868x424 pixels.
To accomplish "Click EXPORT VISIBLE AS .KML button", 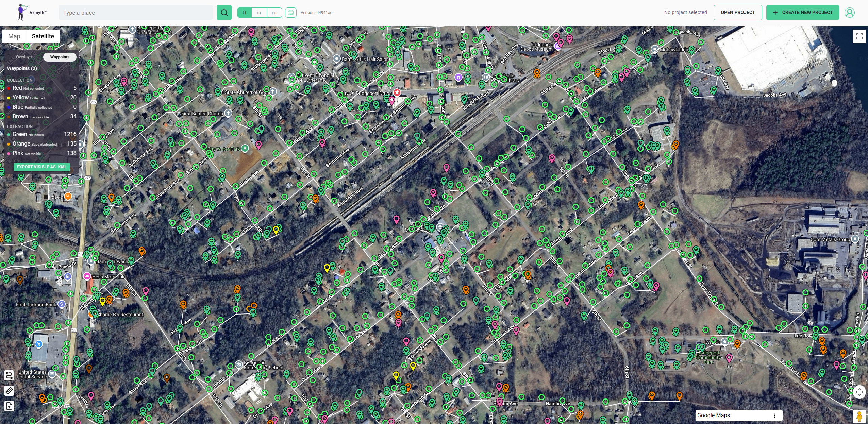I will 42,167.
